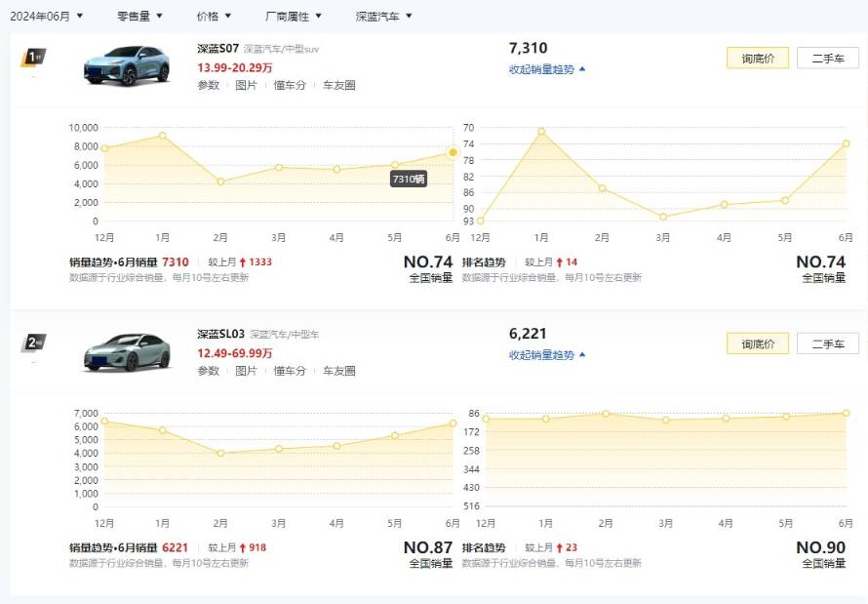Open 车友圈 link under 深蓝SL03
The width and height of the screenshot is (868, 604).
coord(338,371)
